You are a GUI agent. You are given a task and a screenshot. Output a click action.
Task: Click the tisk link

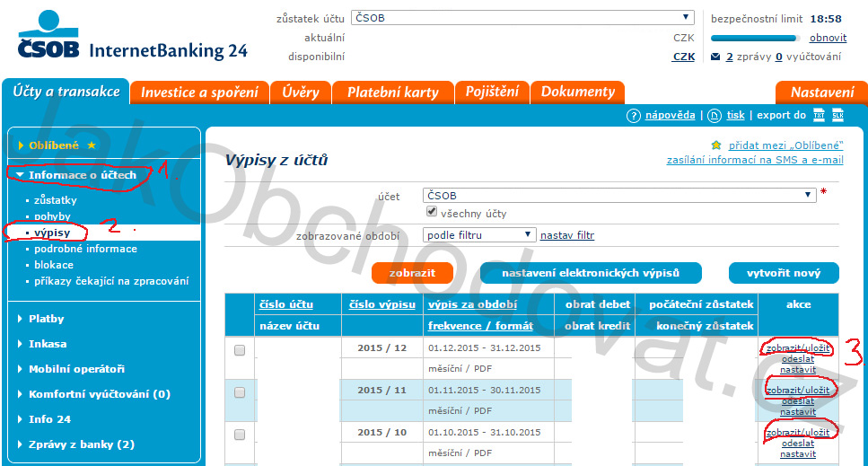click(736, 115)
